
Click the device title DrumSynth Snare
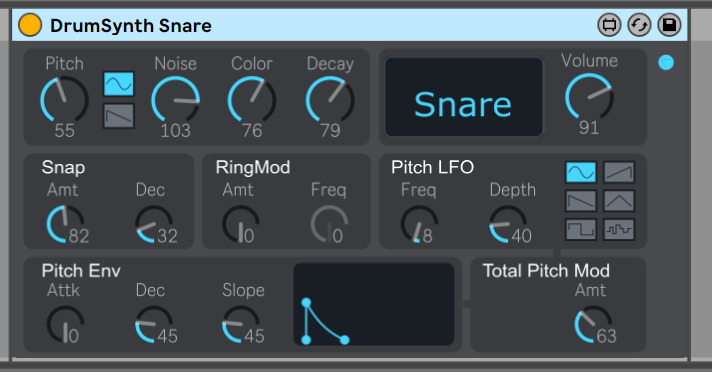click(x=131, y=26)
